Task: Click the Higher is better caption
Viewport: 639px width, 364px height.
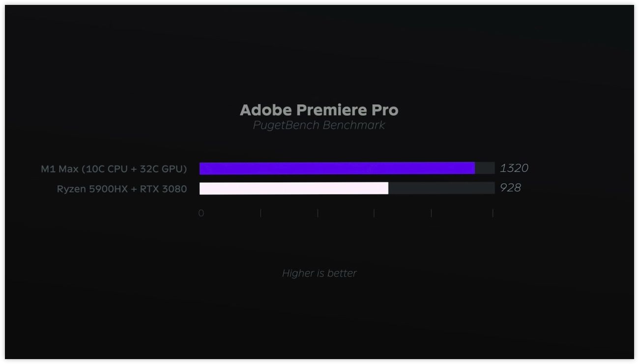Action: click(x=319, y=273)
